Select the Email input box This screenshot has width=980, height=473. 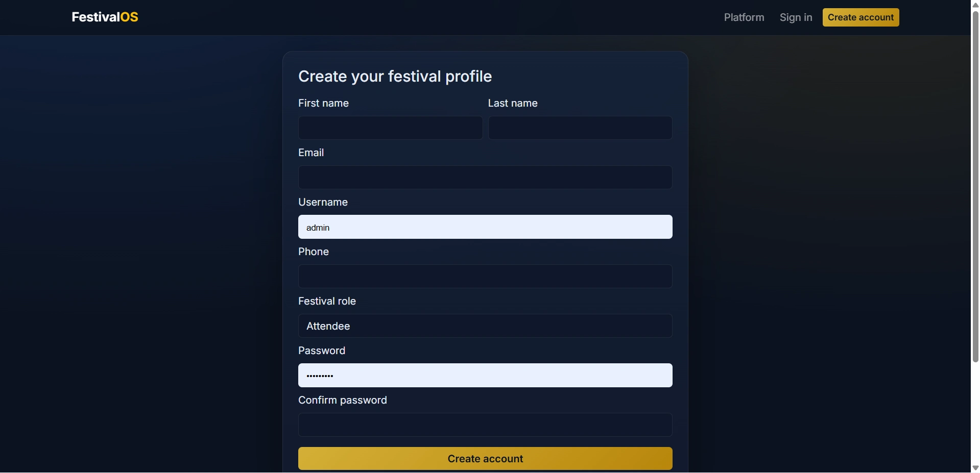coord(485,177)
